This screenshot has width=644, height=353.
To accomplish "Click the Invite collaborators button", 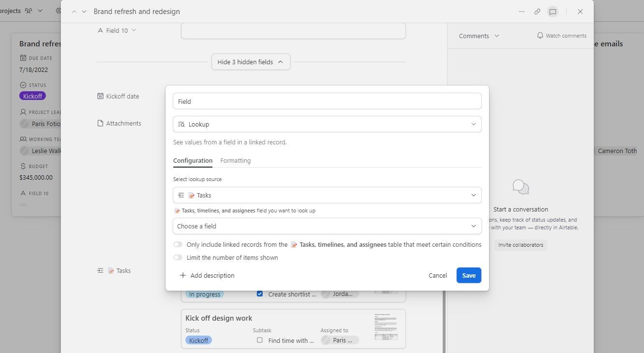I will (520, 245).
